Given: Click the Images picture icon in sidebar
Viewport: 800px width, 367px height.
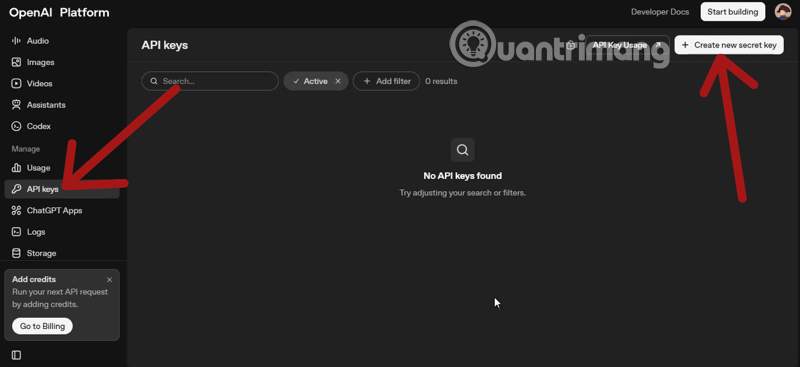Looking at the screenshot, I should pos(16,62).
